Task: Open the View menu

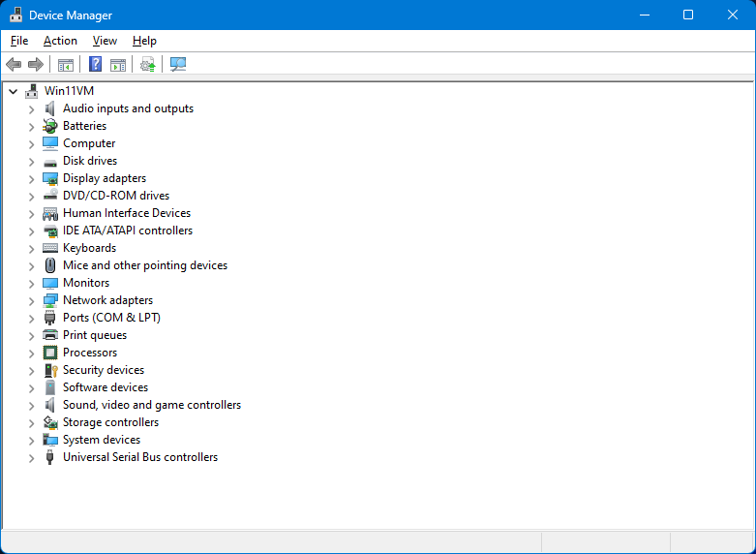Action: point(105,41)
